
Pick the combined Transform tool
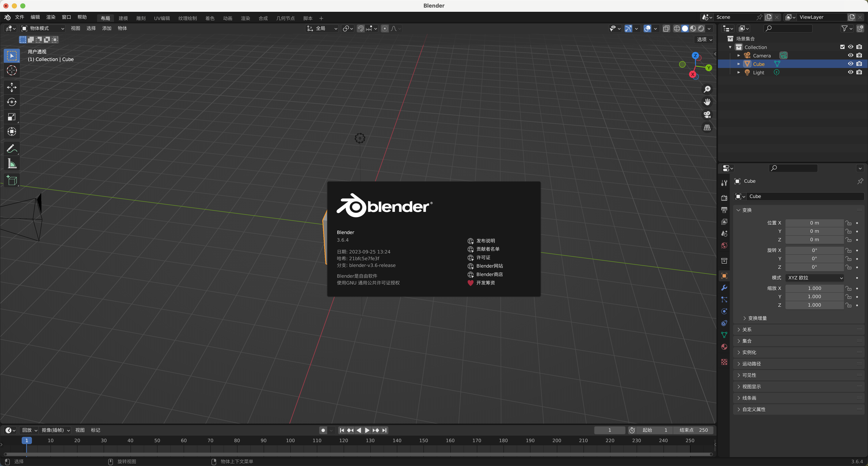click(12, 131)
